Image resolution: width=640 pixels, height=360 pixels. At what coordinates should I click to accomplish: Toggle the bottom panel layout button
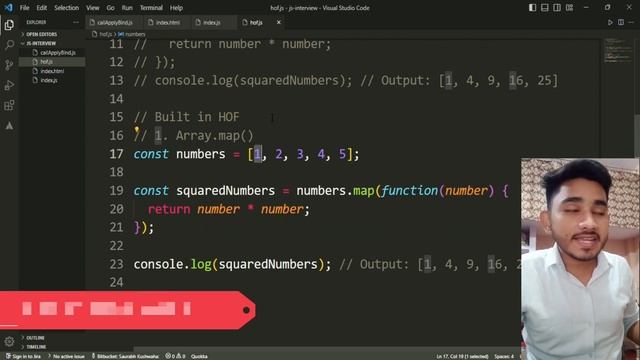point(544,7)
